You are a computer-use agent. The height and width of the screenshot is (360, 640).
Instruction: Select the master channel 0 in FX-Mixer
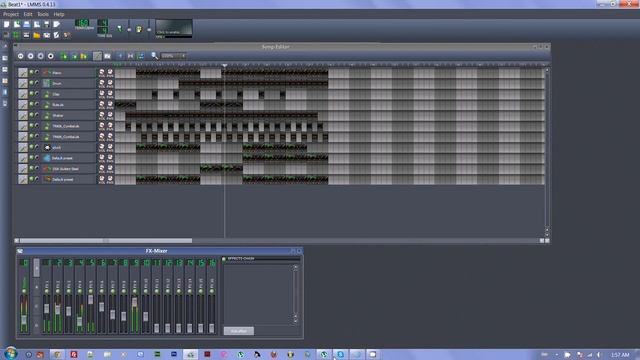tap(24, 296)
